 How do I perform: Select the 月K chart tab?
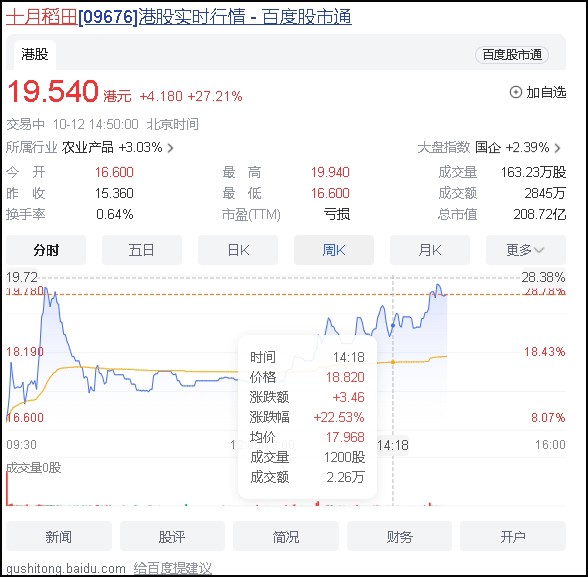(430, 250)
